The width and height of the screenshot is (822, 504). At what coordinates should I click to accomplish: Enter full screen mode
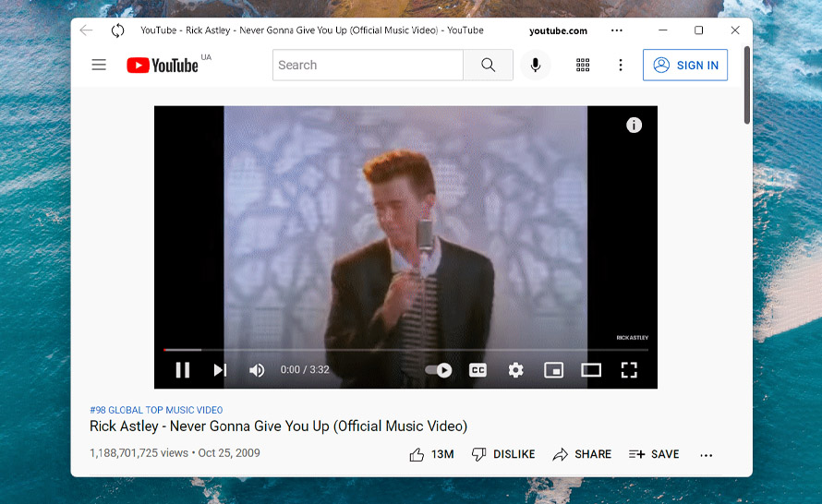[x=629, y=370]
